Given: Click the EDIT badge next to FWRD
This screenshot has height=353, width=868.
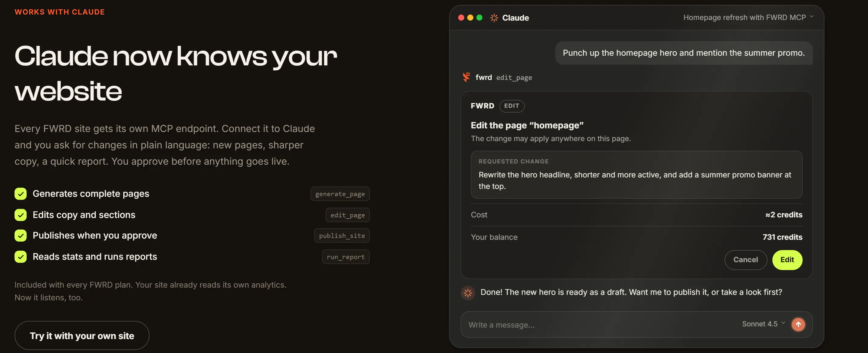Looking at the screenshot, I should coord(511,106).
